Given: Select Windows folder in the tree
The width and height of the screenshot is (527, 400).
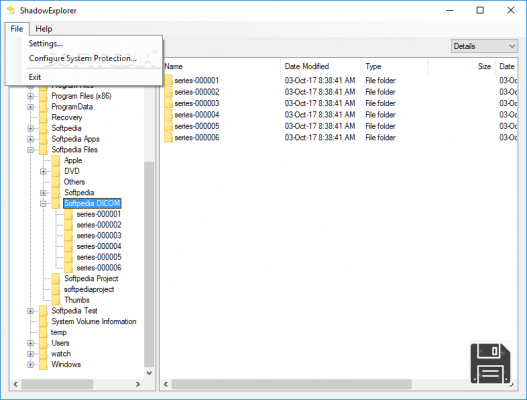Looking at the screenshot, I should 66,364.
